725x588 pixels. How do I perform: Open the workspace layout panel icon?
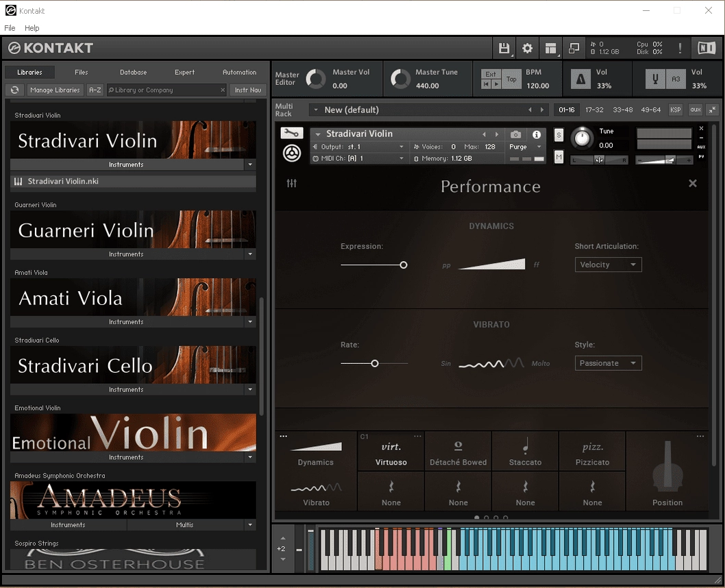click(550, 48)
